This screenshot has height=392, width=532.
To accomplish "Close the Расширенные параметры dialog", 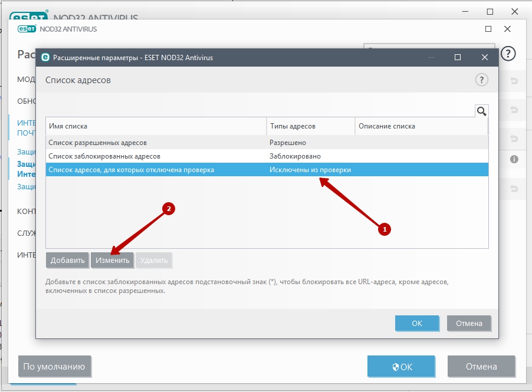I will click(484, 58).
